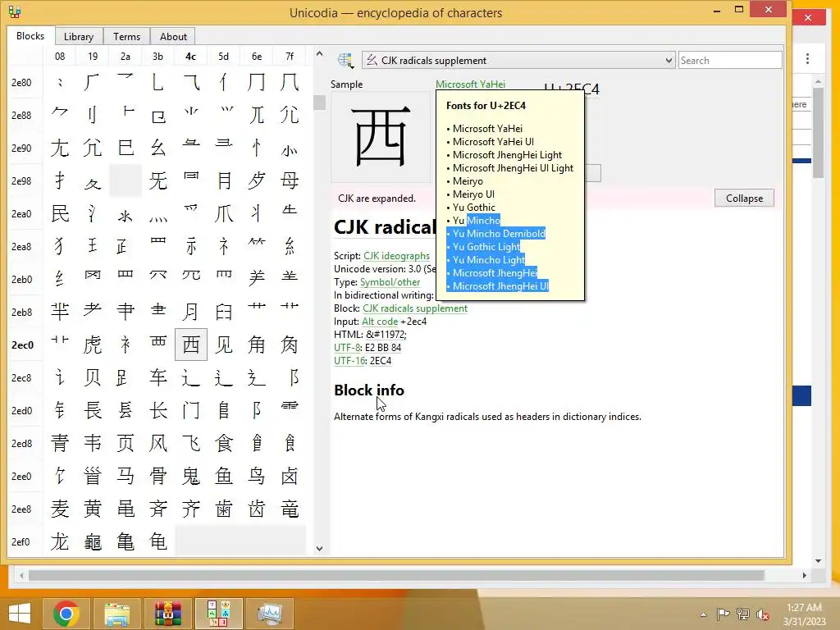Select character 青 in row 2ed8
Viewport: 840px width, 630px height.
(x=59, y=443)
